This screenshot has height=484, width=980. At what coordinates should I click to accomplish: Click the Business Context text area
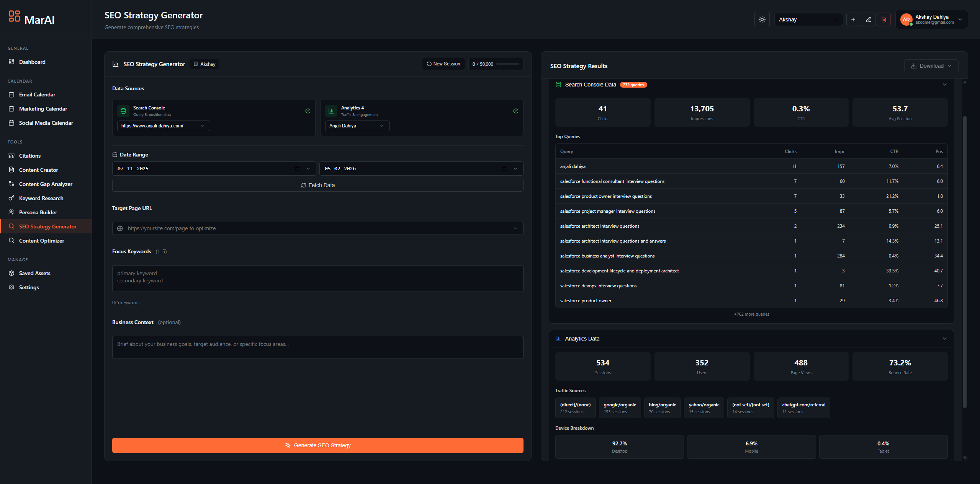[317, 347]
